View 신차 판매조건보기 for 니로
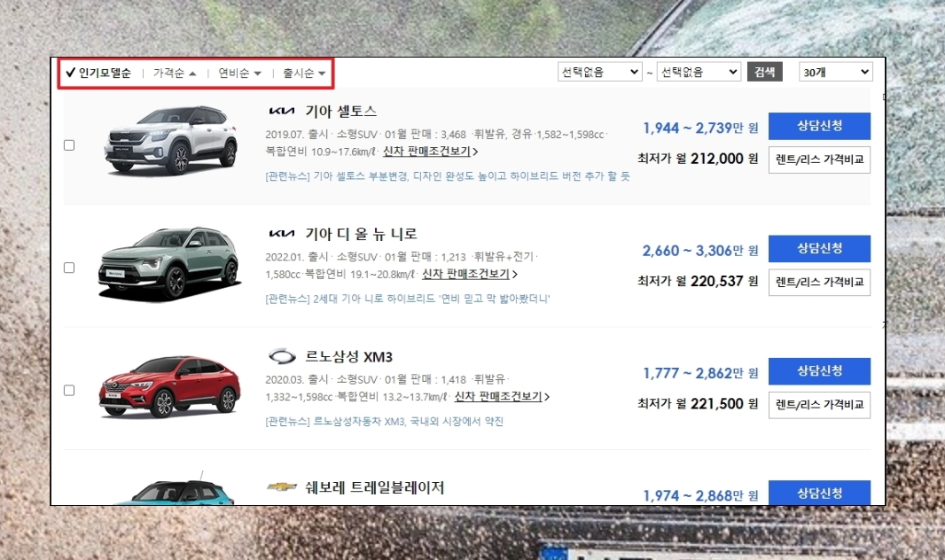Image resolution: width=945 pixels, height=560 pixels. (x=470, y=274)
